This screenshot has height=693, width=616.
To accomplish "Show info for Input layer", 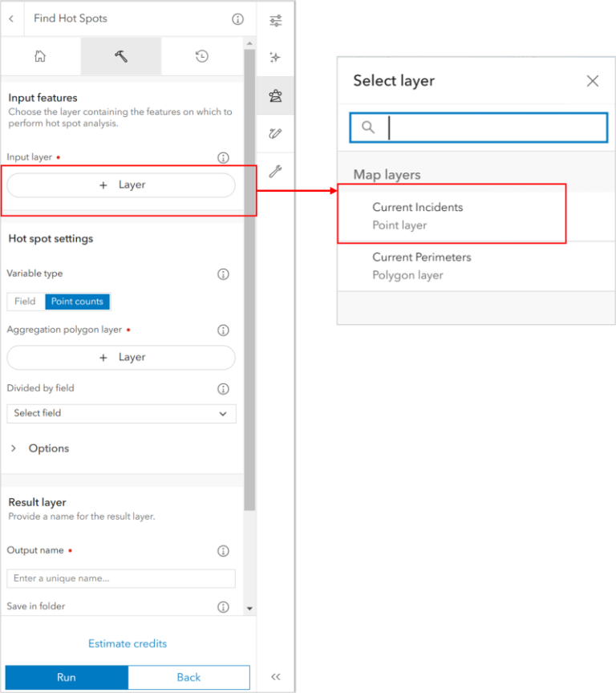I will (x=223, y=158).
